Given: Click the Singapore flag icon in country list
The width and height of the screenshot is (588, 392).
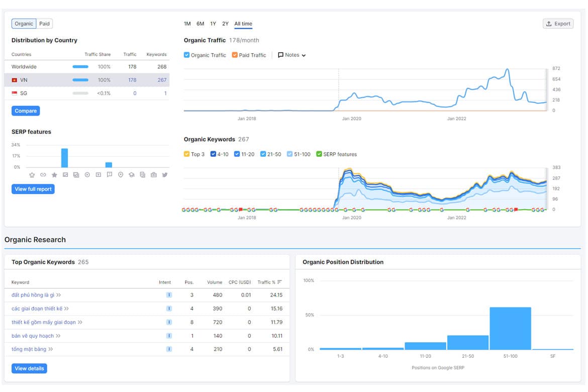Looking at the screenshot, I should tap(14, 93).
